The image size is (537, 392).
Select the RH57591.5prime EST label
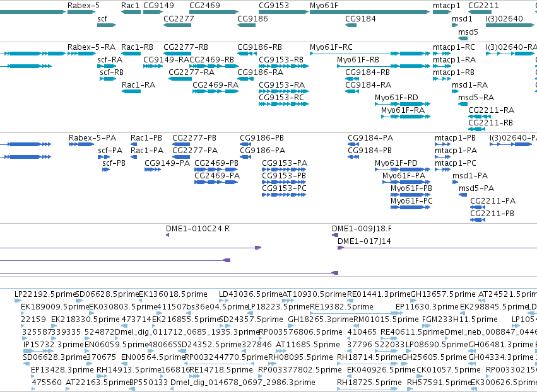click(439, 382)
